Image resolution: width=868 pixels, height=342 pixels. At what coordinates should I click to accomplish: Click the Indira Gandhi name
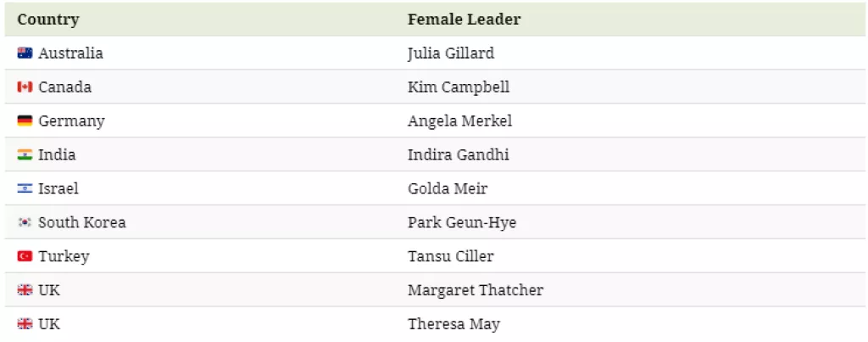458,154
